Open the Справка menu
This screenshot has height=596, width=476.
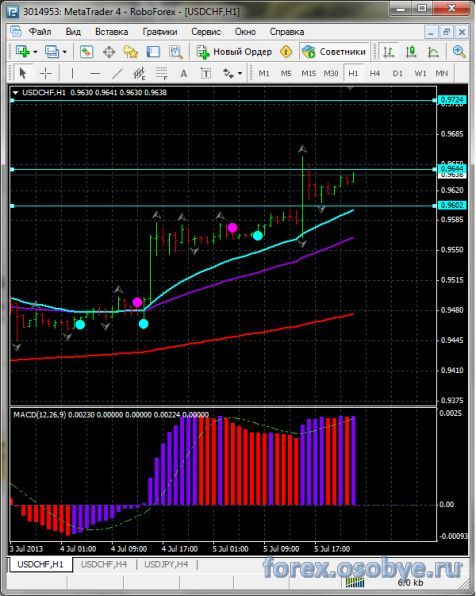[x=287, y=32]
